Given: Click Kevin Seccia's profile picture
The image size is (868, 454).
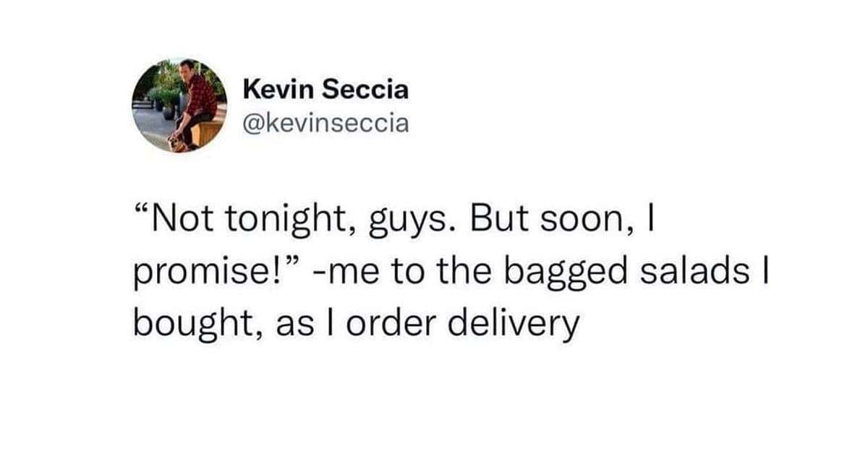Looking at the screenshot, I should coord(179,105).
